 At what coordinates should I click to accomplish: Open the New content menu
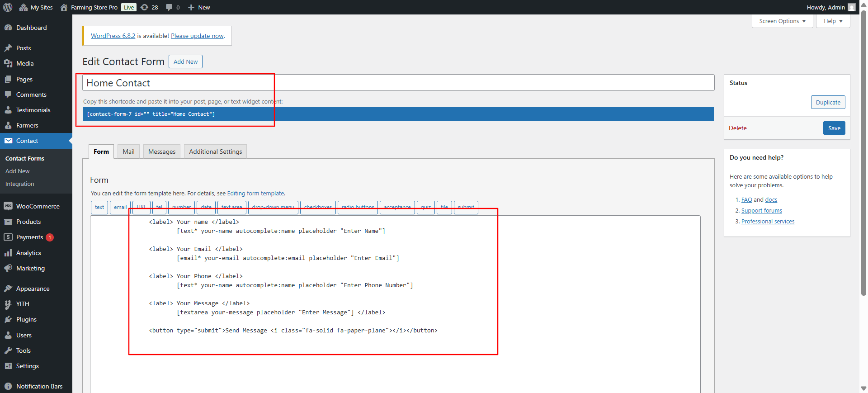click(x=199, y=7)
